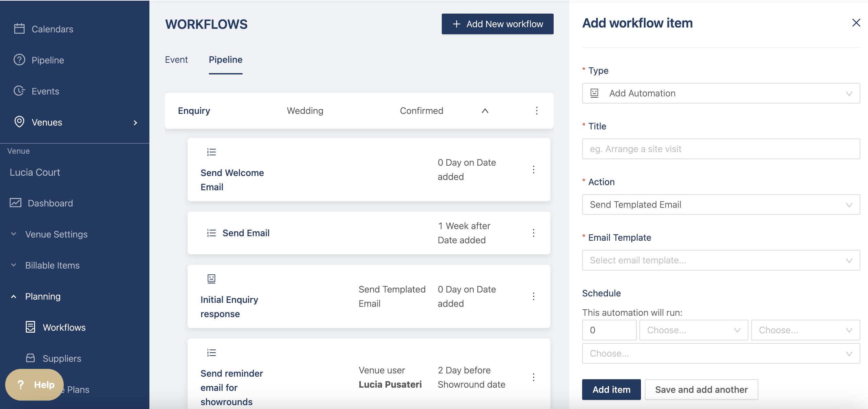Viewport: 868px width, 409px height.
Task: Open the Type dropdown showing Add Automation
Action: (721, 93)
